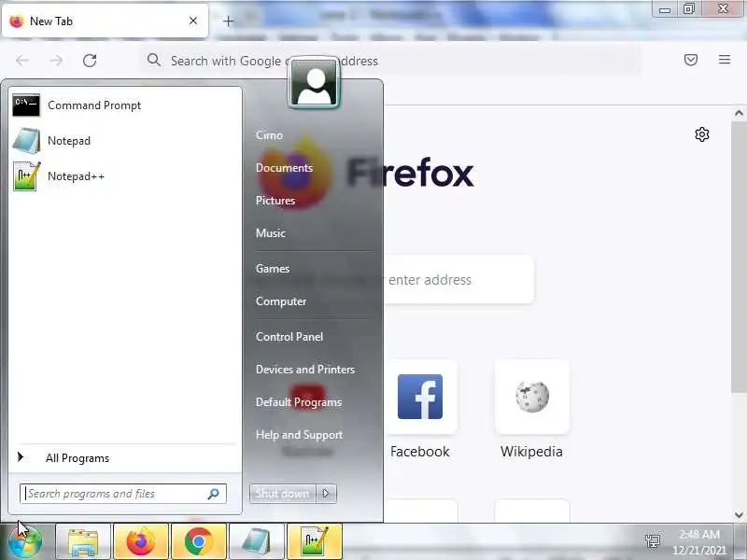Open Default Programs
This screenshot has height=560, width=747.
point(299,402)
